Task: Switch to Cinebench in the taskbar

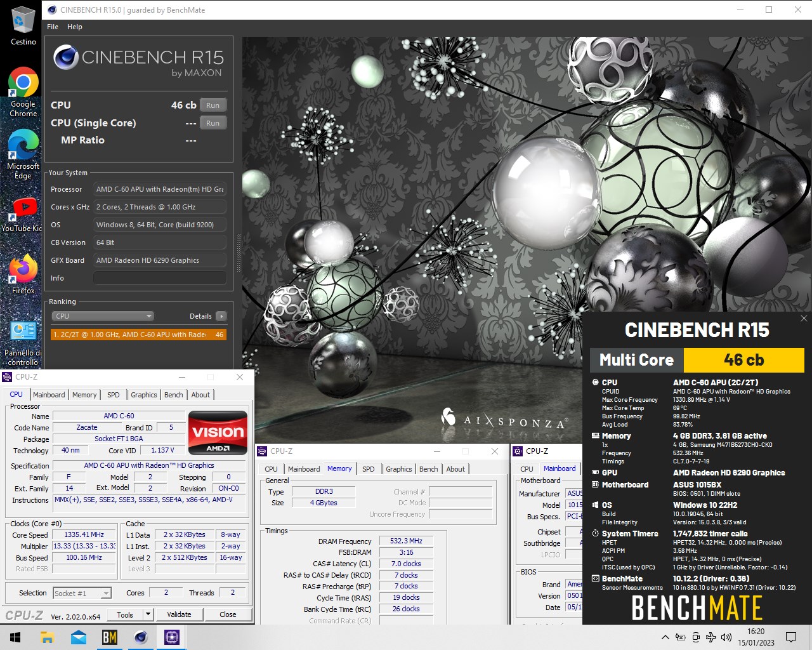Action: pos(140,637)
